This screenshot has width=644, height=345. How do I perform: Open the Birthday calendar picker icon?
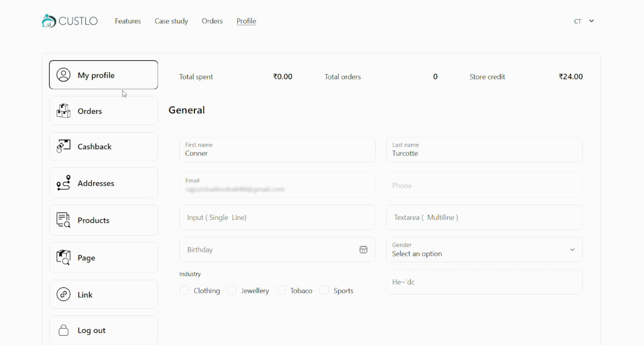pyautogui.click(x=363, y=250)
